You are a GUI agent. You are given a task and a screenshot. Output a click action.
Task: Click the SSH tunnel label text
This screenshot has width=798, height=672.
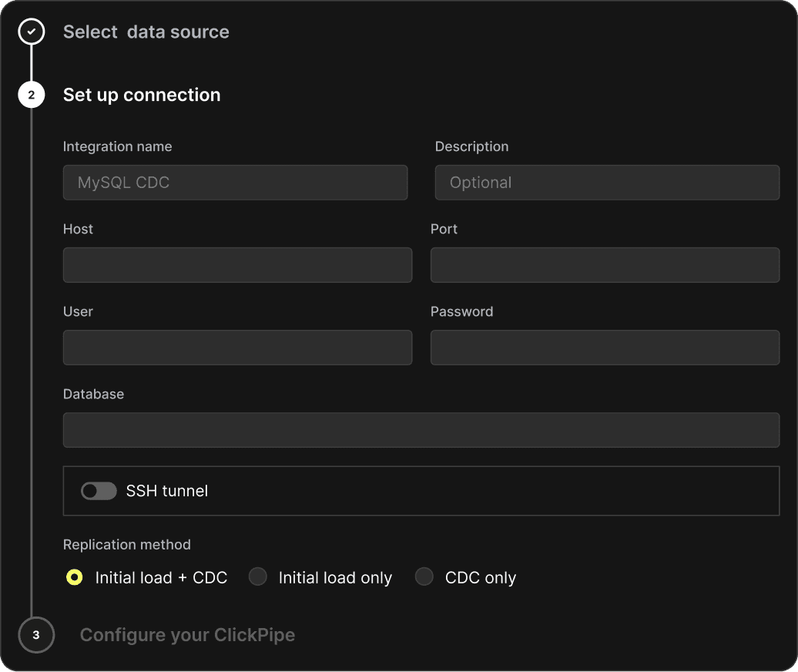click(x=167, y=491)
